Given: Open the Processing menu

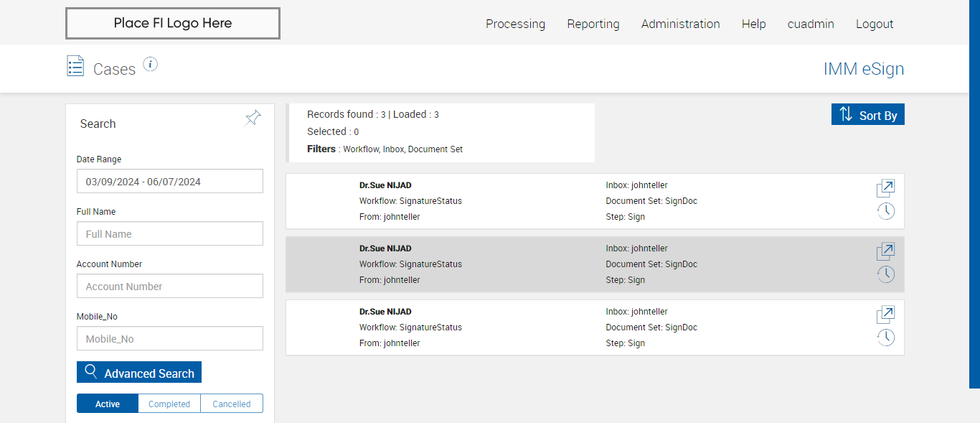Looking at the screenshot, I should (x=515, y=24).
